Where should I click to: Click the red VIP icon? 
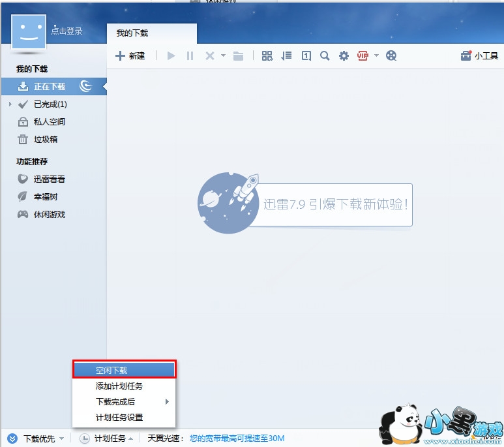click(x=363, y=56)
